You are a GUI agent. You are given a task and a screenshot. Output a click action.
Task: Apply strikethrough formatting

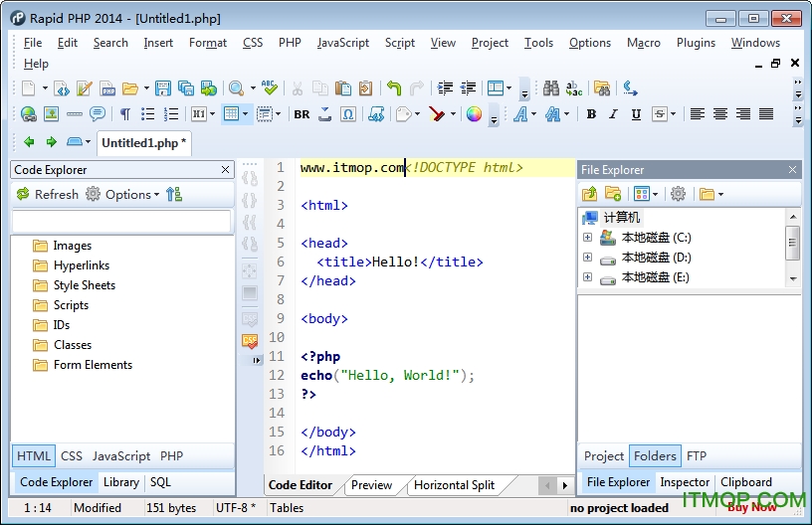659,113
